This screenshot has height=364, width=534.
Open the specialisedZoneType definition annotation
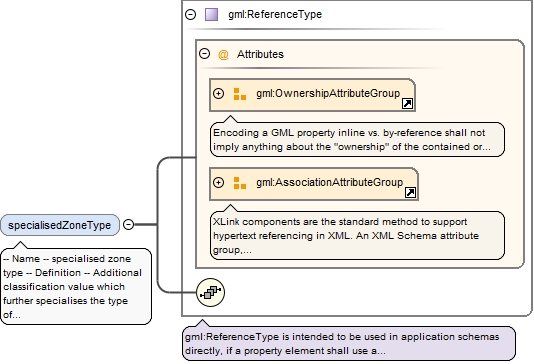click(76, 286)
